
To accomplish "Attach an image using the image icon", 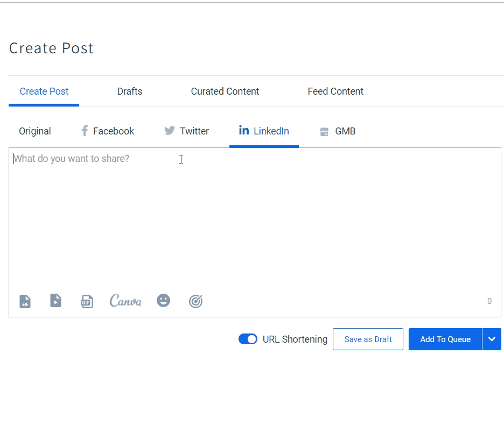I will [25, 301].
